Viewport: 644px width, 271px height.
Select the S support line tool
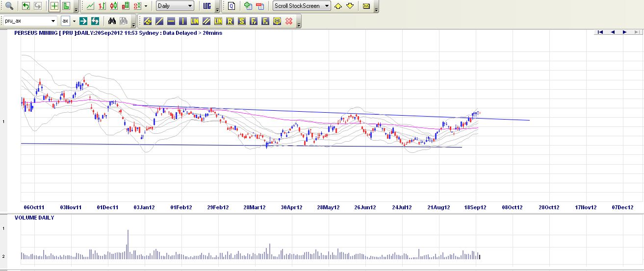pyautogui.click(x=242, y=21)
